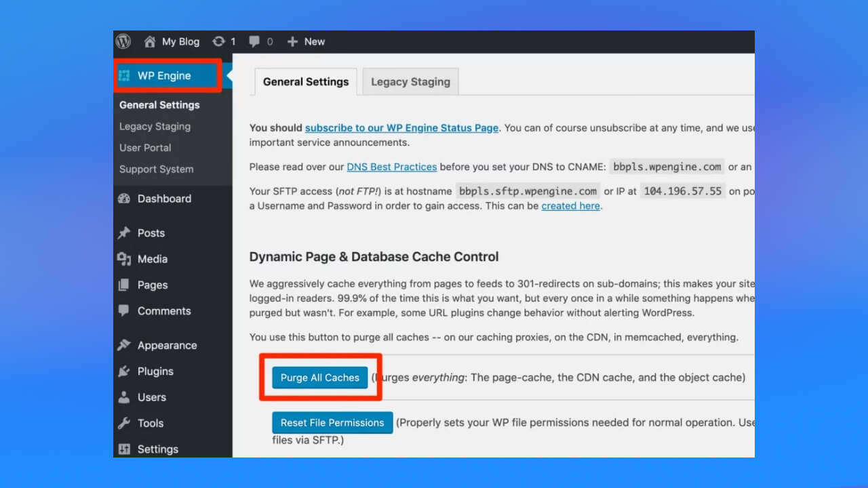Open Appearance menu label

[167, 346]
